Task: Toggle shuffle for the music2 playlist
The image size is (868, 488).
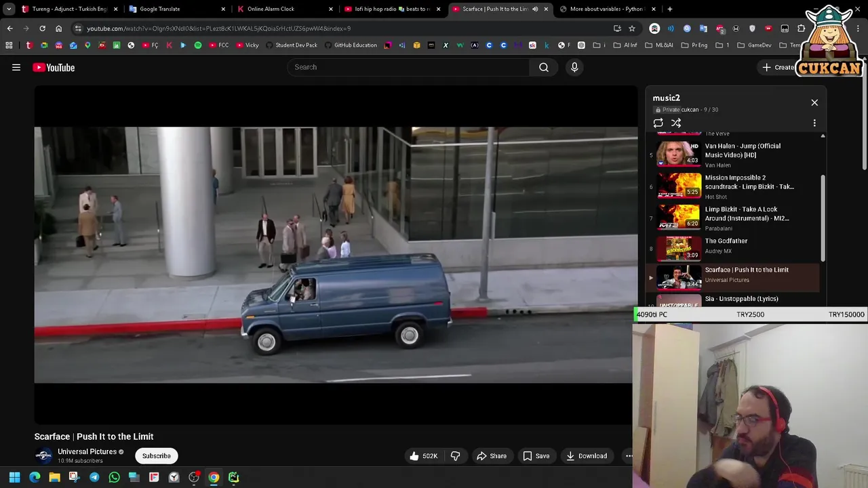Action: [676, 123]
